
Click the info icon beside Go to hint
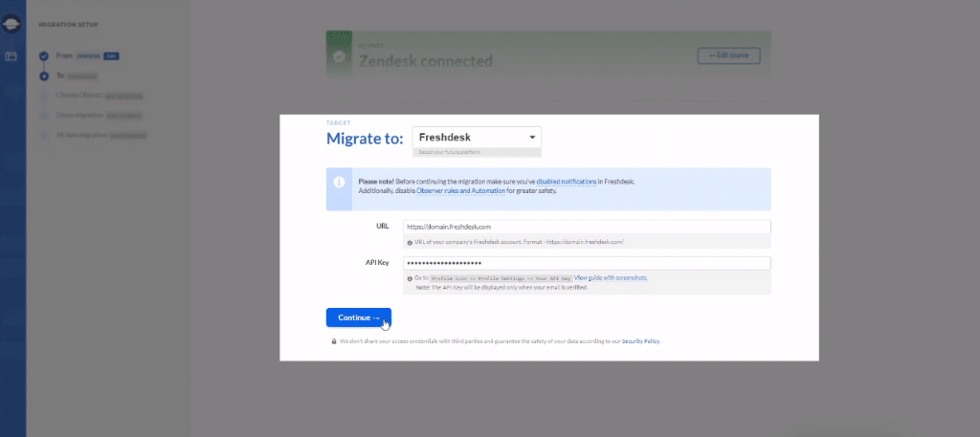[410, 278]
